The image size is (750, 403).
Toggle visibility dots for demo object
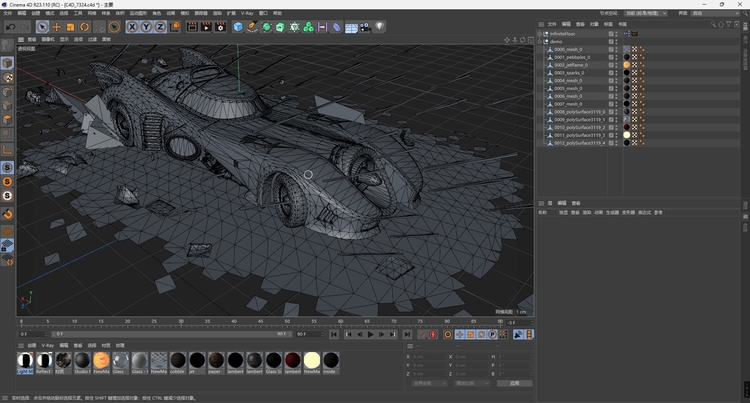[x=616, y=42]
